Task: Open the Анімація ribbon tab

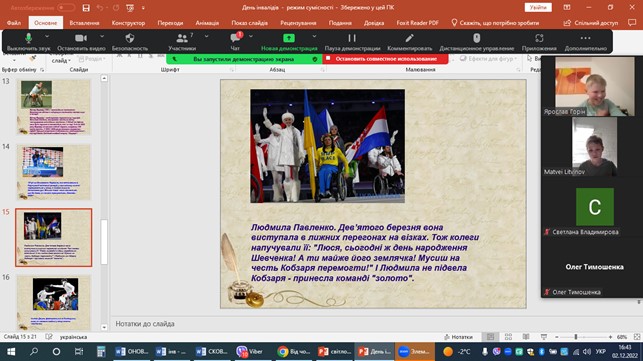Action: pos(207,23)
